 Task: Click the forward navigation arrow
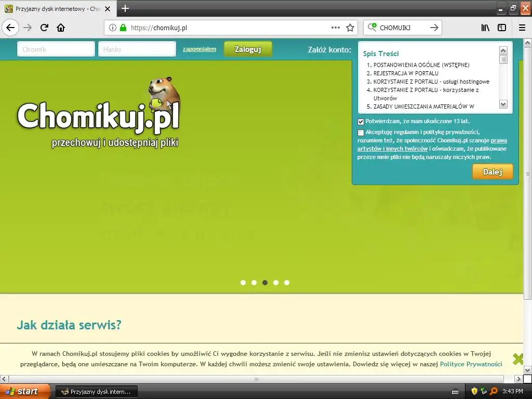[x=28, y=28]
